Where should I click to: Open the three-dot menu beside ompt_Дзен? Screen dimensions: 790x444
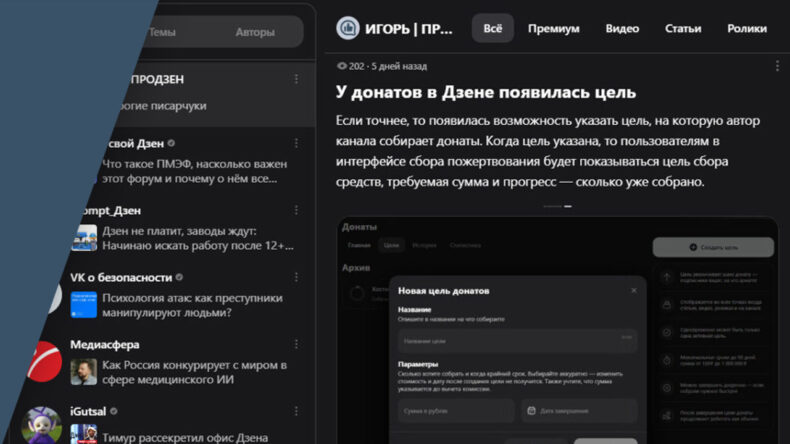click(296, 210)
